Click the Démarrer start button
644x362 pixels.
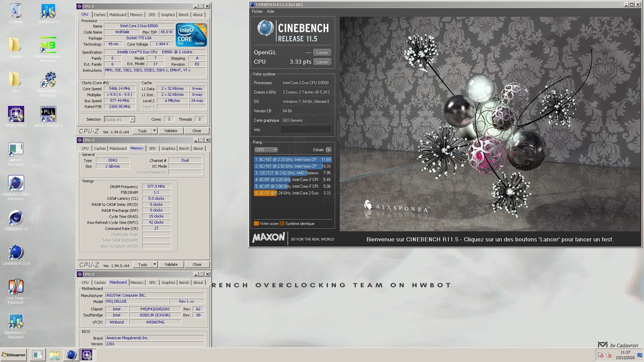click(x=13, y=355)
